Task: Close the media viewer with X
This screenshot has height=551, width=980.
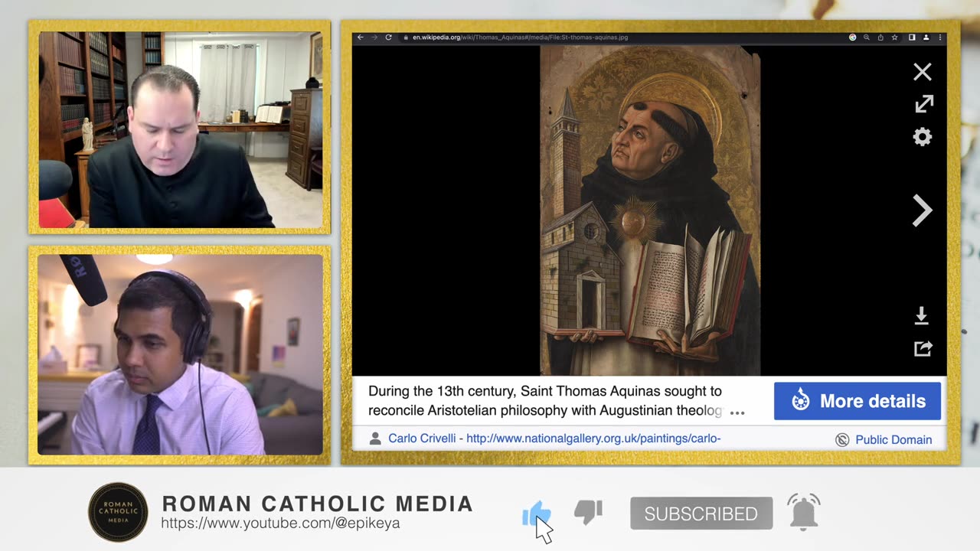Action: click(x=923, y=72)
